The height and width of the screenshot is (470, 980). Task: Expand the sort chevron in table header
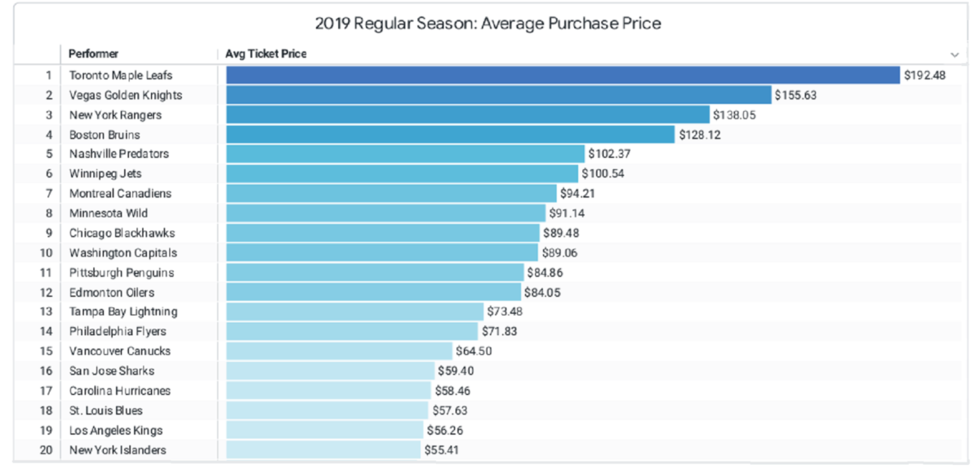click(955, 55)
